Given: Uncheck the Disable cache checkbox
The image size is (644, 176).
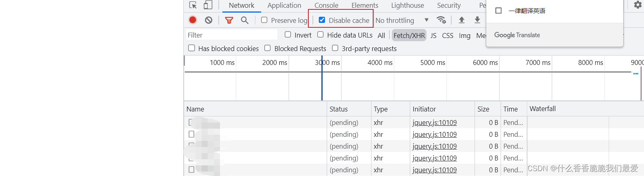Looking at the screenshot, I should 322,20.
